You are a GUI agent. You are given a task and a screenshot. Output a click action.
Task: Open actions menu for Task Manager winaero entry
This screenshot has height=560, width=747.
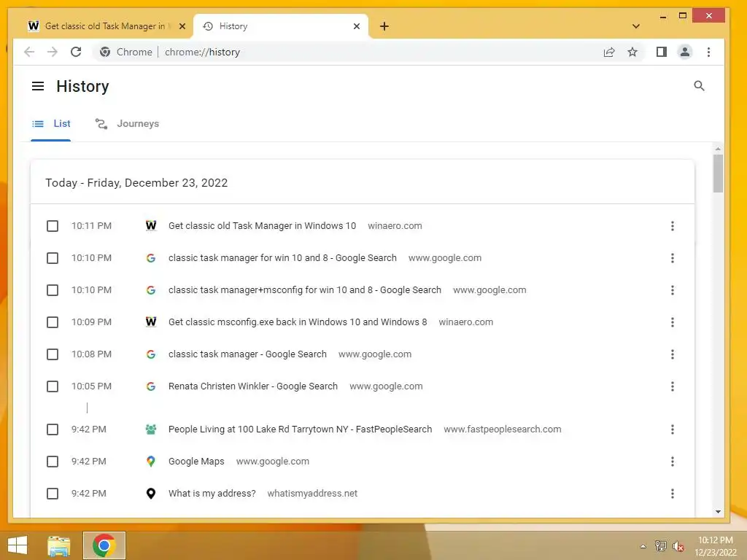pyautogui.click(x=672, y=226)
